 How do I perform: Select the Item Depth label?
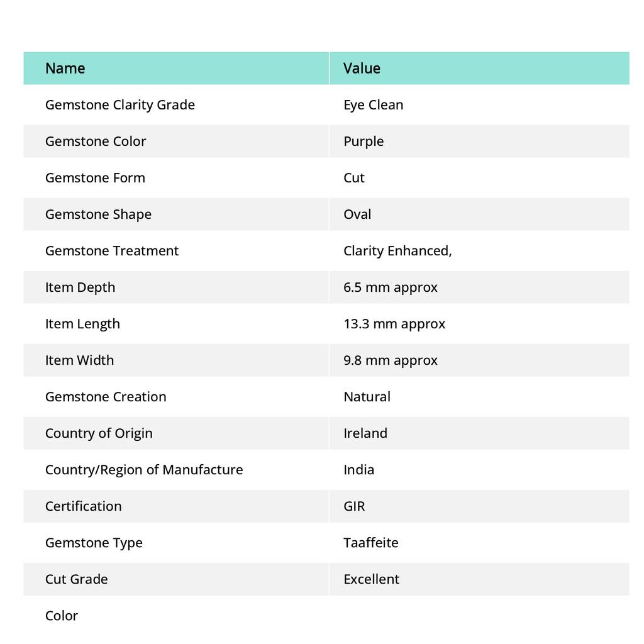point(80,287)
